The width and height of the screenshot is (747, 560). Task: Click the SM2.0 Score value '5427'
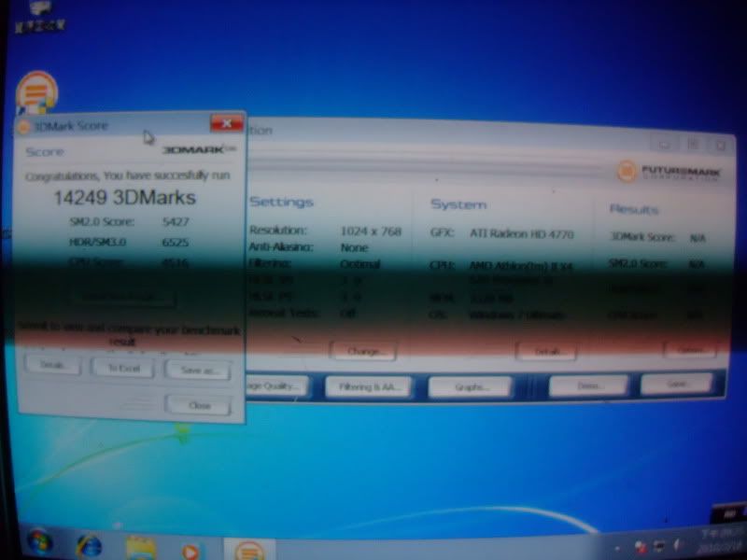176,222
